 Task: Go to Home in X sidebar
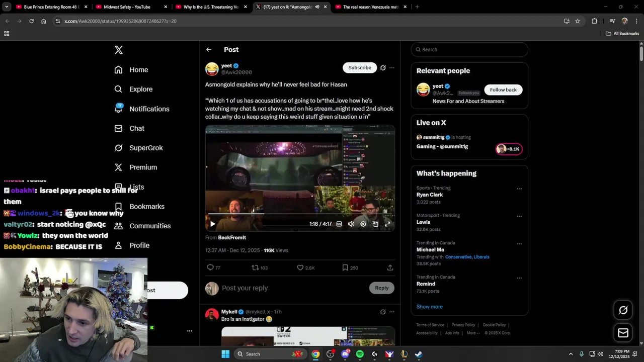[131, 70]
